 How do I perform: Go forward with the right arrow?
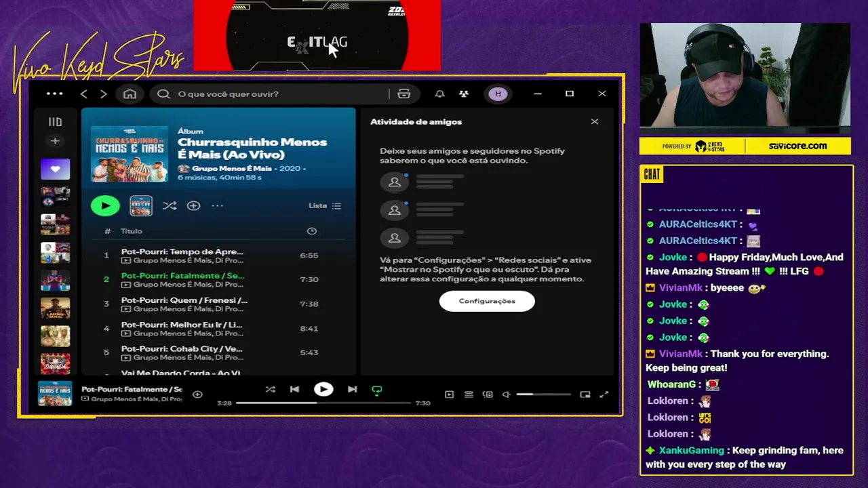[x=103, y=94]
